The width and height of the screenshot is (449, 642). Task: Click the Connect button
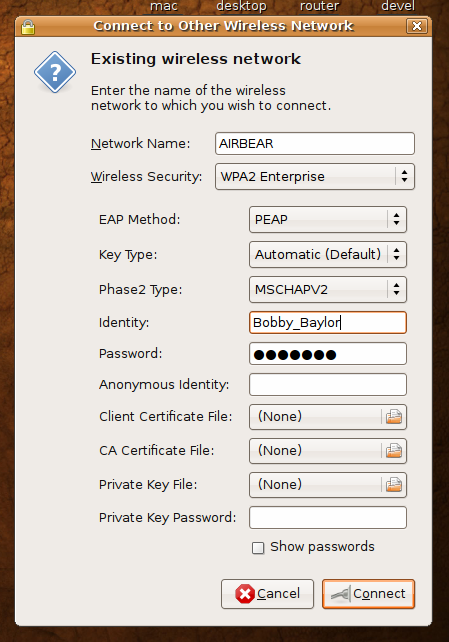click(368, 594)
